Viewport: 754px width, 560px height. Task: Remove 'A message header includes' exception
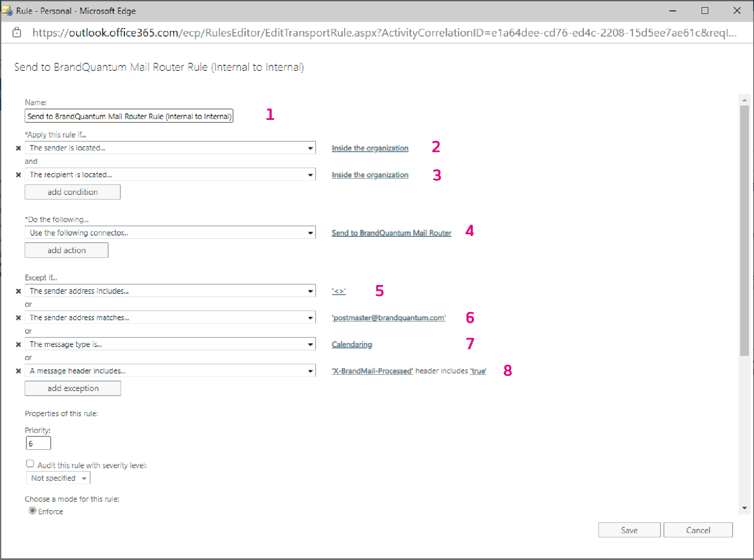[x=18, y=371]
